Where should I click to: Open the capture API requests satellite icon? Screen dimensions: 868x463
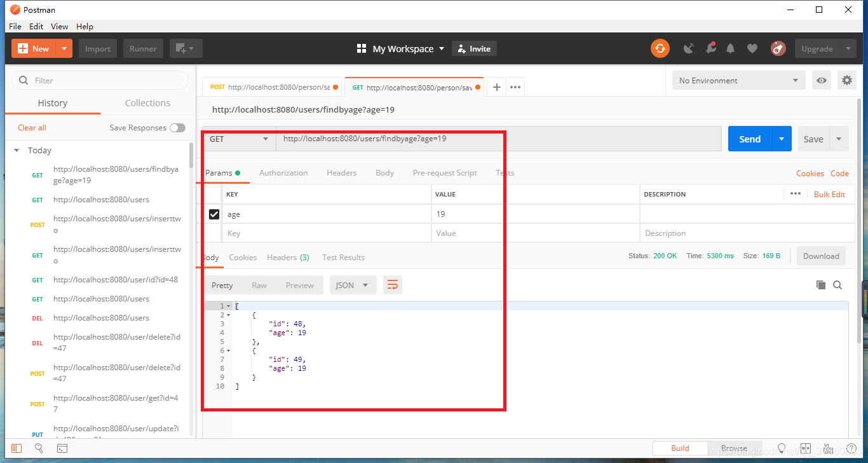688,48
